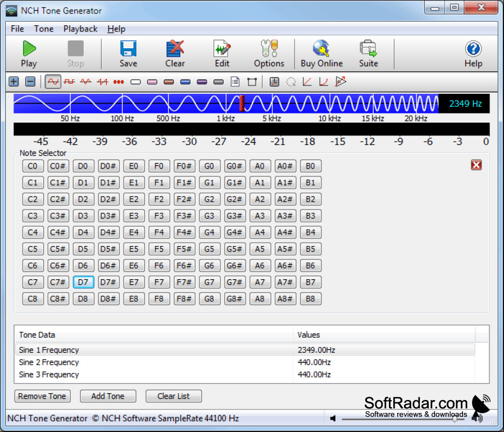Open the Options settings icon
The image size is (504, 432).
tap(269, 54)
